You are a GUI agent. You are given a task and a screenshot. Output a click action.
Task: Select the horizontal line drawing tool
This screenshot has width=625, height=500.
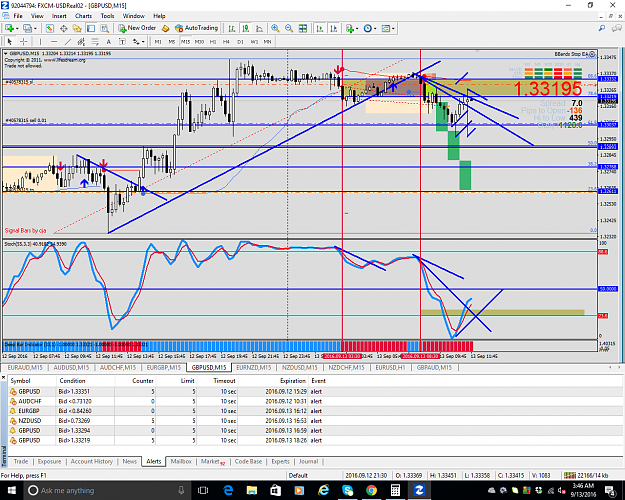coord(54,41)
